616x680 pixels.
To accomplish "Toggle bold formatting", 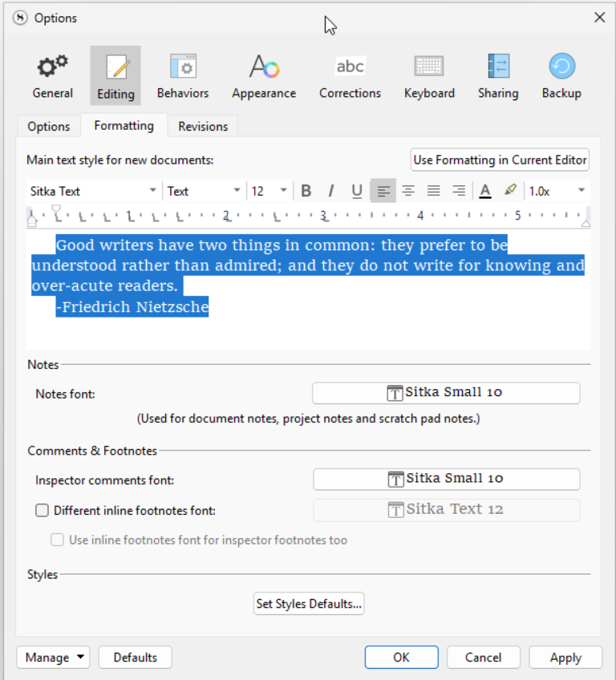I will tap(306, 191).
